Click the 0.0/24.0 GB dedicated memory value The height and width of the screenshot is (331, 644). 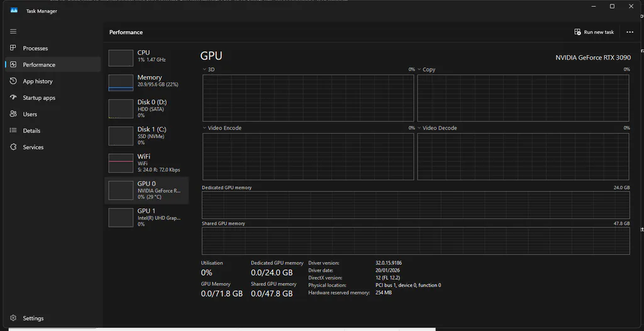click(272, 273)
